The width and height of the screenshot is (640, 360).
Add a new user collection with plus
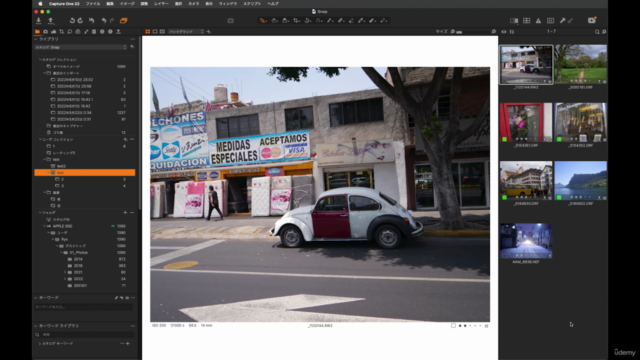(125, 140)
